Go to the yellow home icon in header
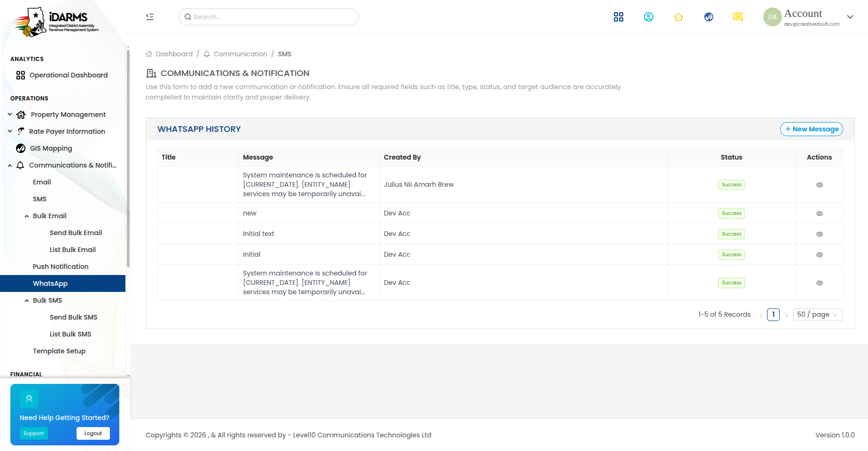The height and width of the screenshot is (451, 868). [x=678, y=17]
